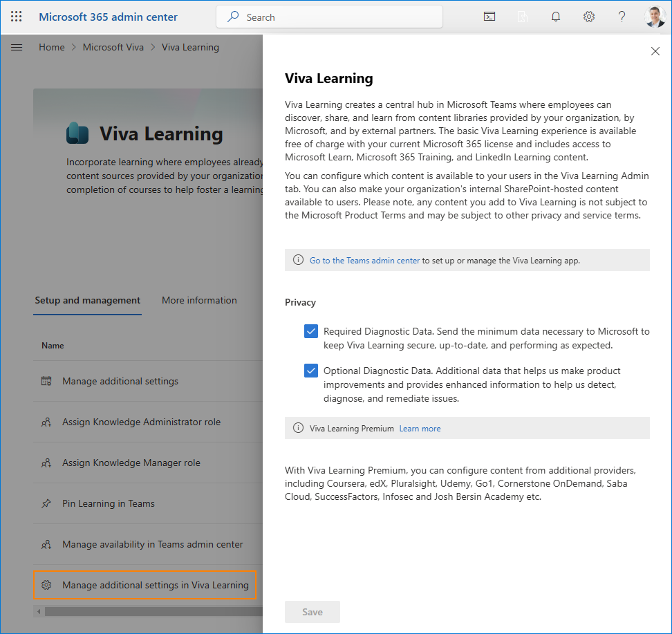Go to Home breadcrumb
Screen dimensions: 672x634
coord(52,47)
